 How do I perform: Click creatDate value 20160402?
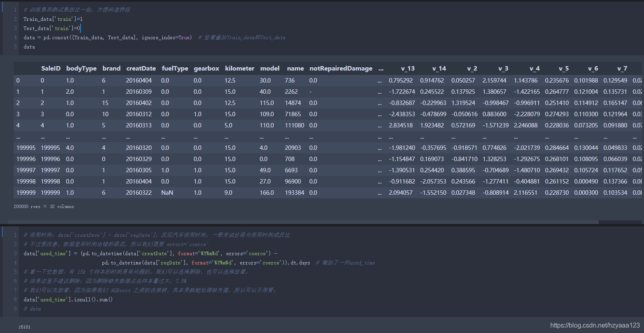(x=139, y=103)
